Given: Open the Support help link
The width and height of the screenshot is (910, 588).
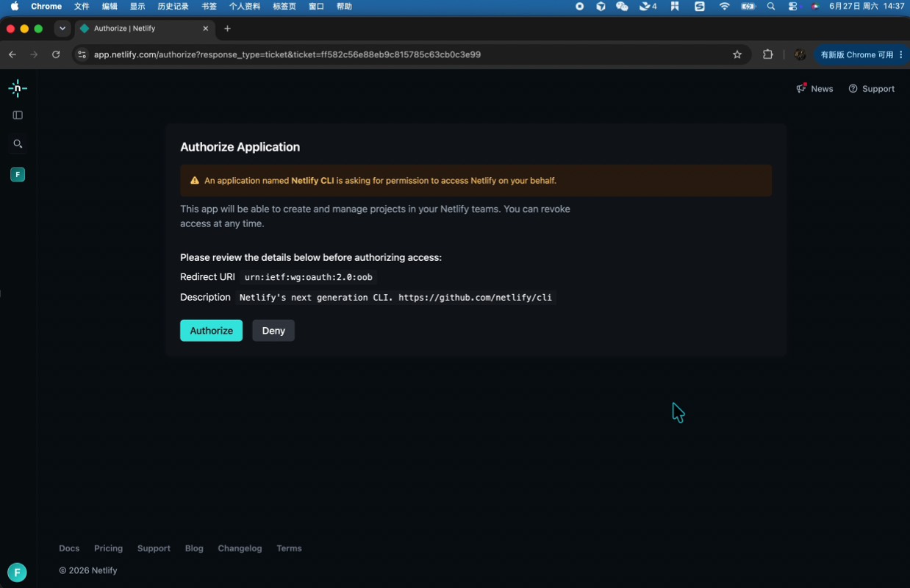Looking at the screenshot, I should point(871,89).
